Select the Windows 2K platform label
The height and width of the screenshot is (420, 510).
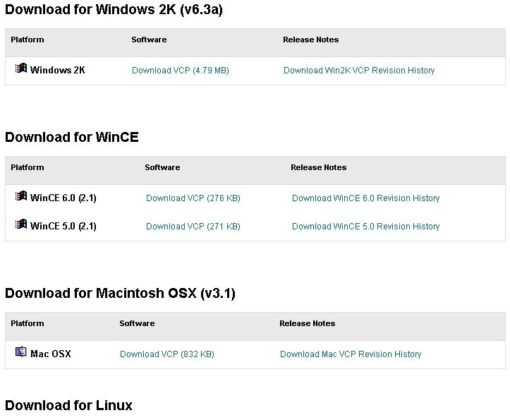coord(57,71)
